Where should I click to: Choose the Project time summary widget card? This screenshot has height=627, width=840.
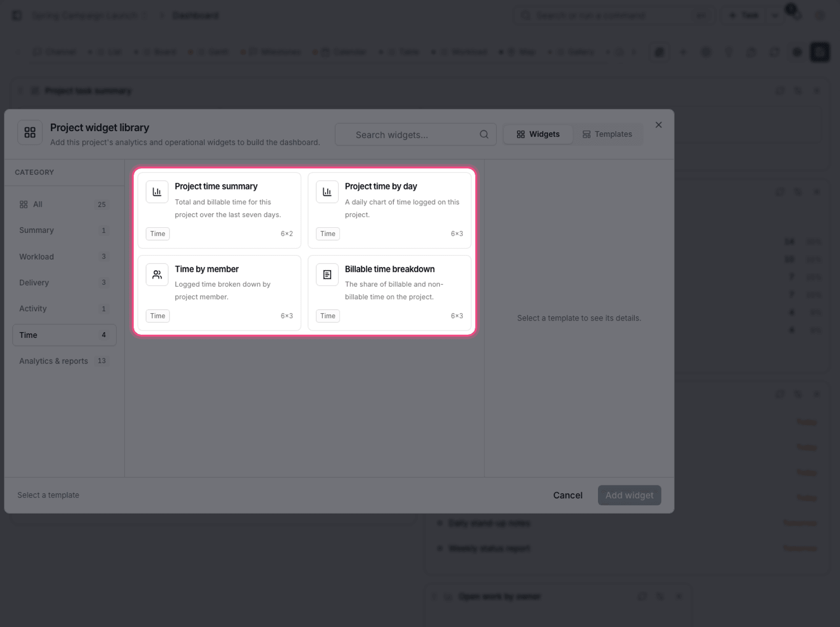(219, 210)
